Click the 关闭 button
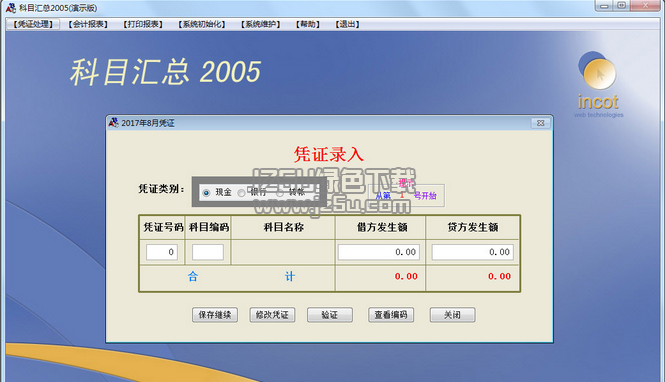 (x=452, y=315)
